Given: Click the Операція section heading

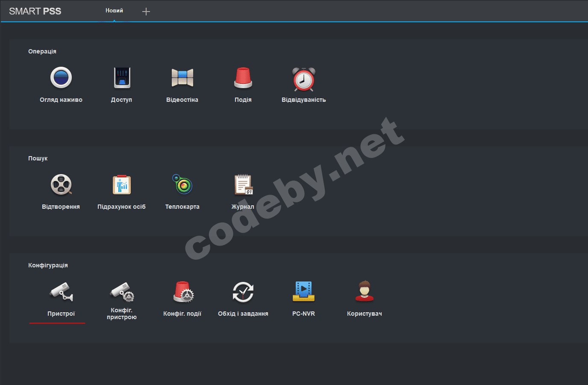Looking at the screenshot, I should (x=42, y=51).
